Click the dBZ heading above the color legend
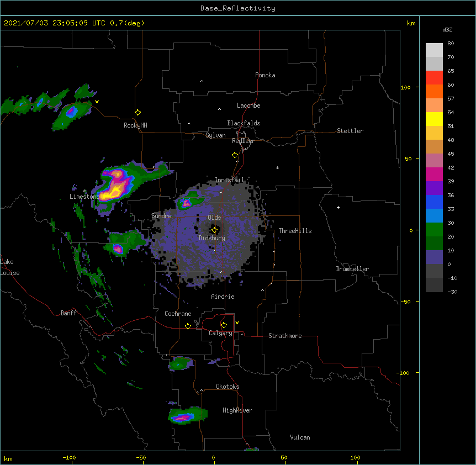 [x=447, y=29]
